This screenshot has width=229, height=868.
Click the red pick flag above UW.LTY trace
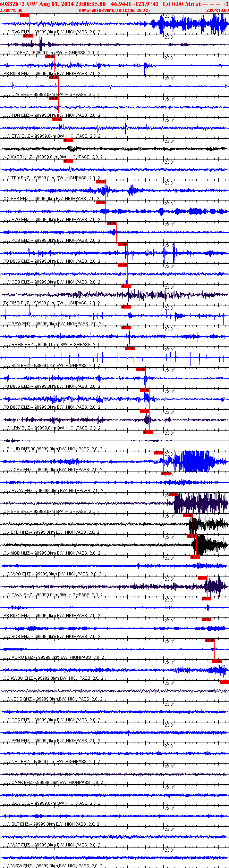pyautogui.click(x=28, y=36)
